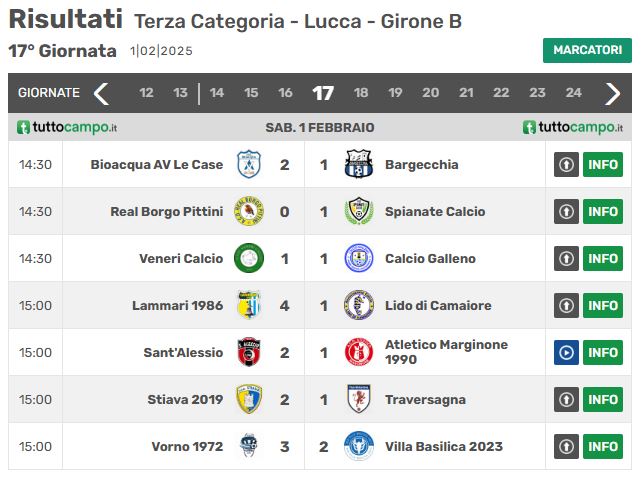The height and width of the screenshot is (477, 641).
Task: Open the Sant'Alessio match video play icon
Action: point(566,352)
